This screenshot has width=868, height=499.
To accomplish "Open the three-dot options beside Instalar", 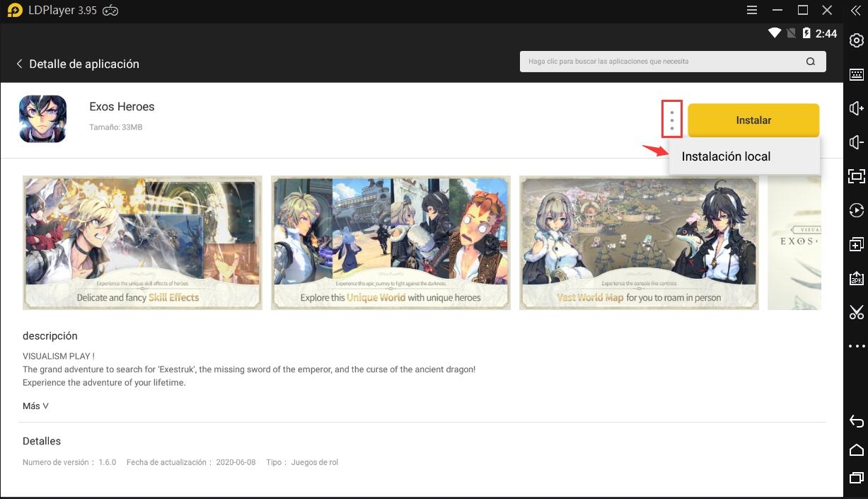I will coord(672,119).
